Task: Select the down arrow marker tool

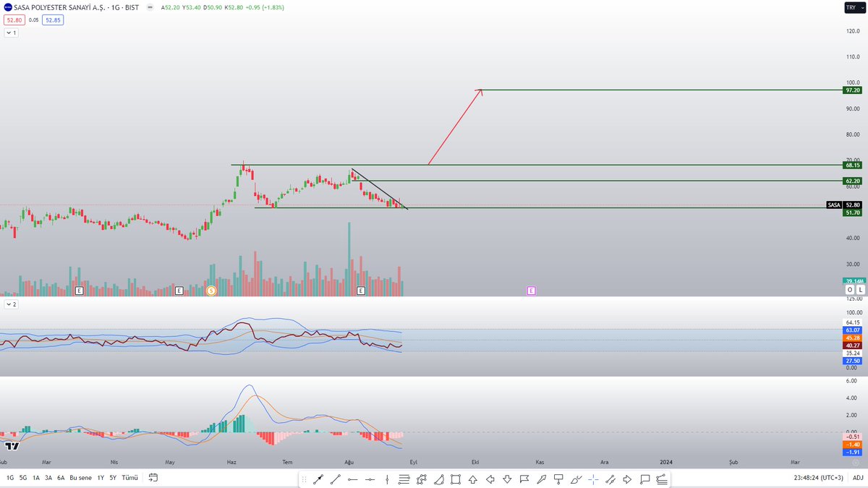Action: click(507, 479)
